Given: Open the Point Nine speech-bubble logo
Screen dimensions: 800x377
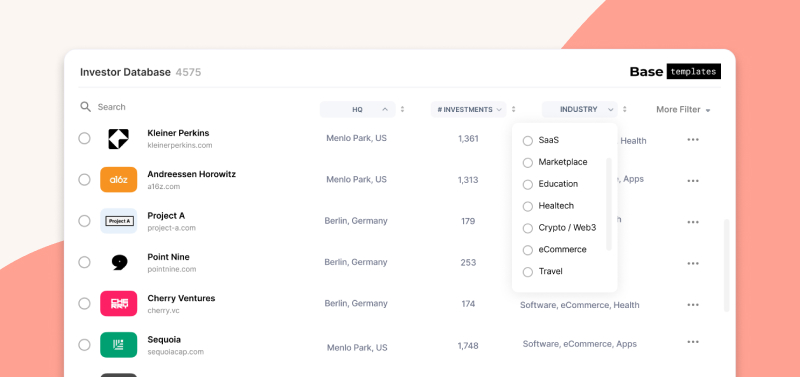Looking at the screenshot, I should pyautogui.click(x=118, y=262).
